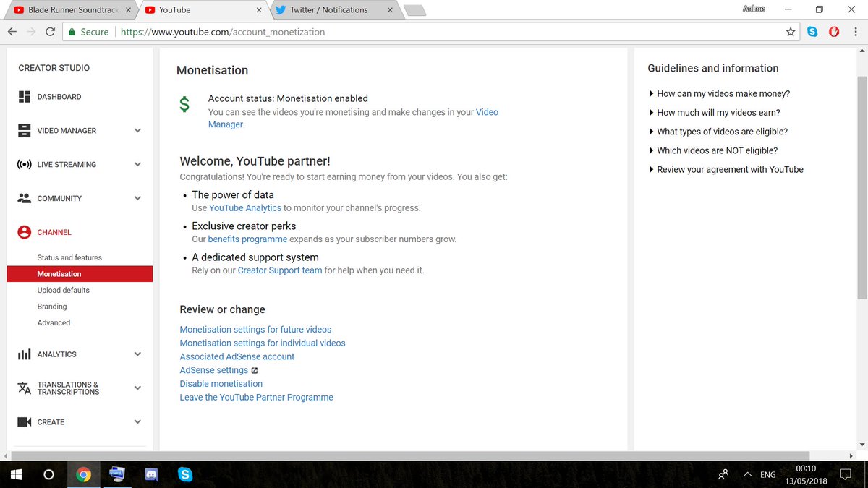This screenshot has height=488, width=868.
Task: Click the Video Manager icon
Action: click(25, 131)
